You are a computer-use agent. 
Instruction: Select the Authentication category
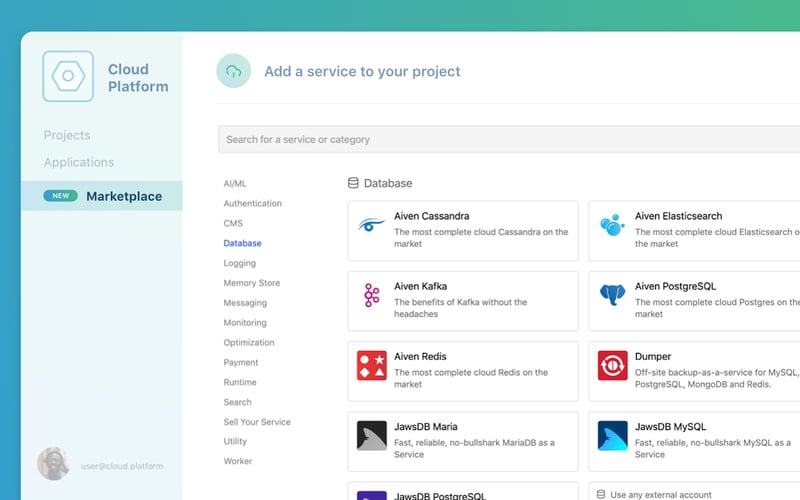(253, 204)
